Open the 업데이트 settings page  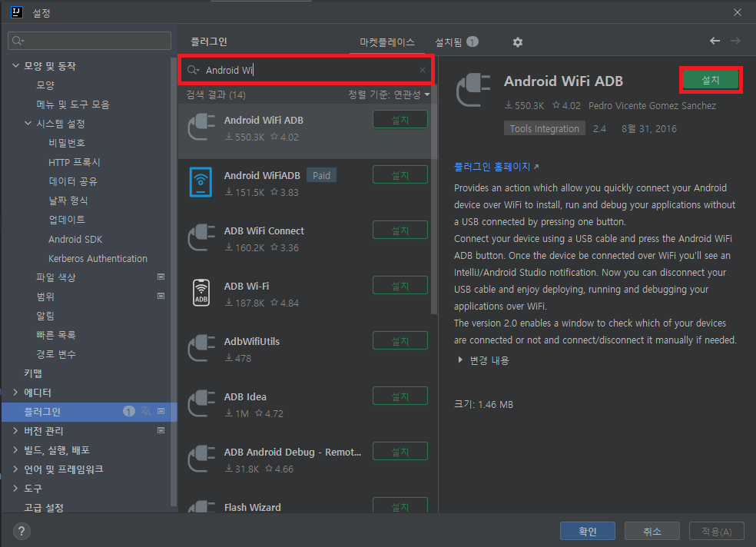click(67, 220)
